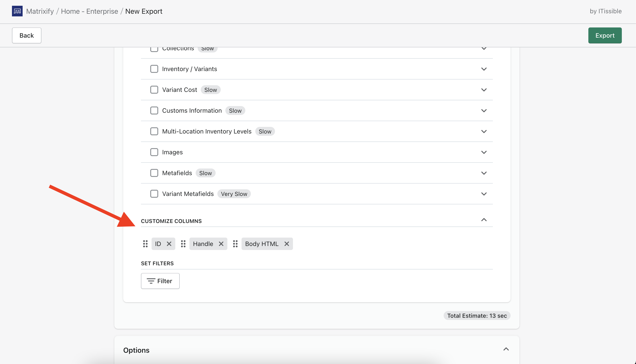The width and height of the screenshot is (636, 364).
Task: Go to Home - Enterprise breadcrumb
Action: click(89, 11)
